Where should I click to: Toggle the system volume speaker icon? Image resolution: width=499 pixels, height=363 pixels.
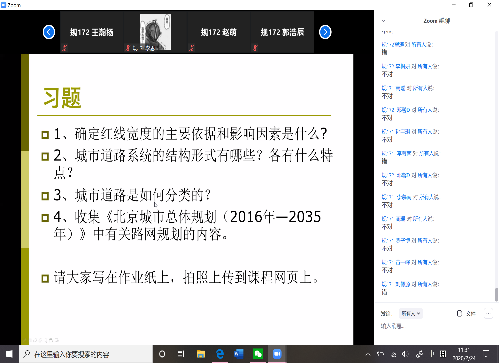point(405,354)
